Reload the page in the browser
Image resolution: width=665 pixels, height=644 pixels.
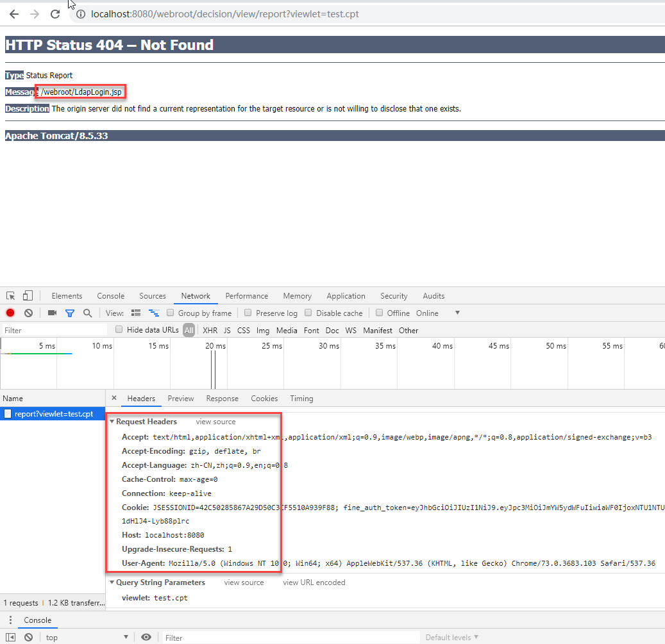tap(55, 14)
